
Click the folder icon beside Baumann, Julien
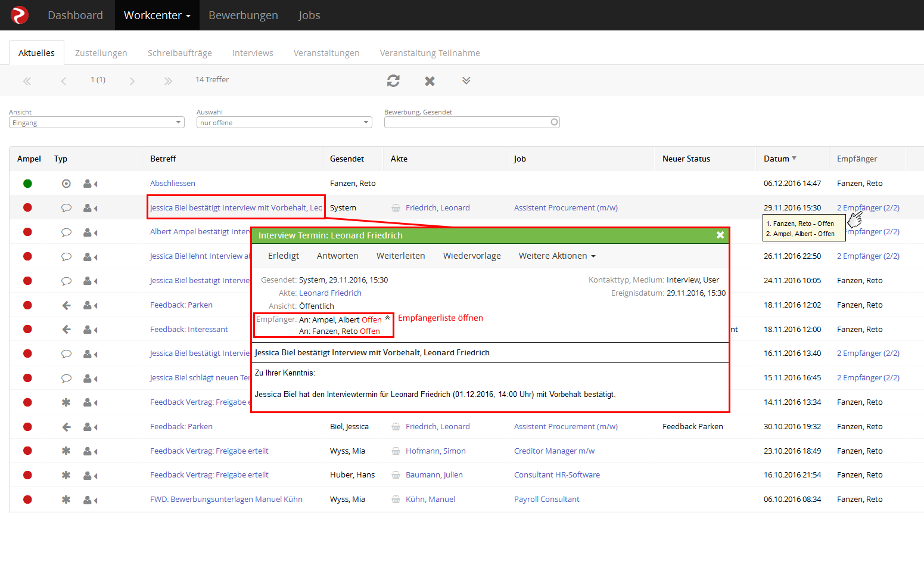click(x=396, y=475)
